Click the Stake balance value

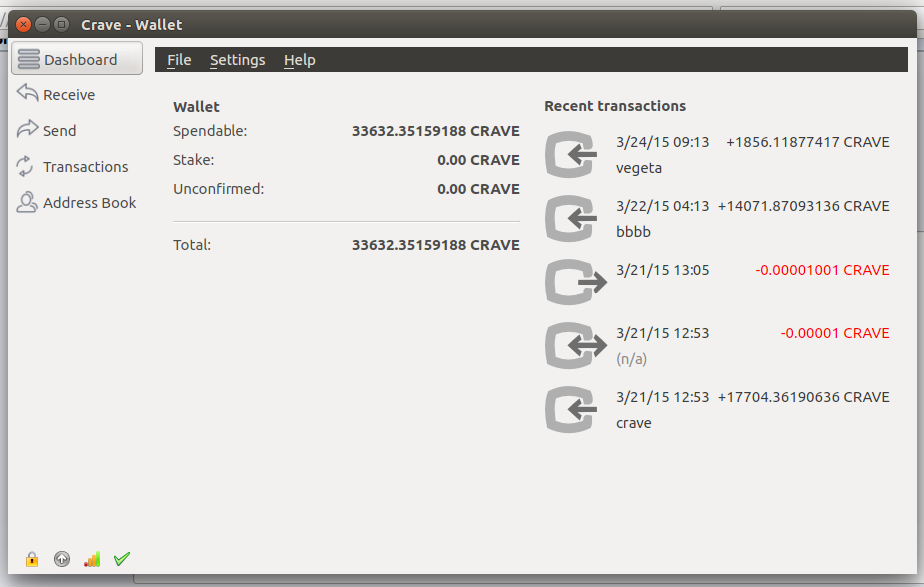click(478, 160)
